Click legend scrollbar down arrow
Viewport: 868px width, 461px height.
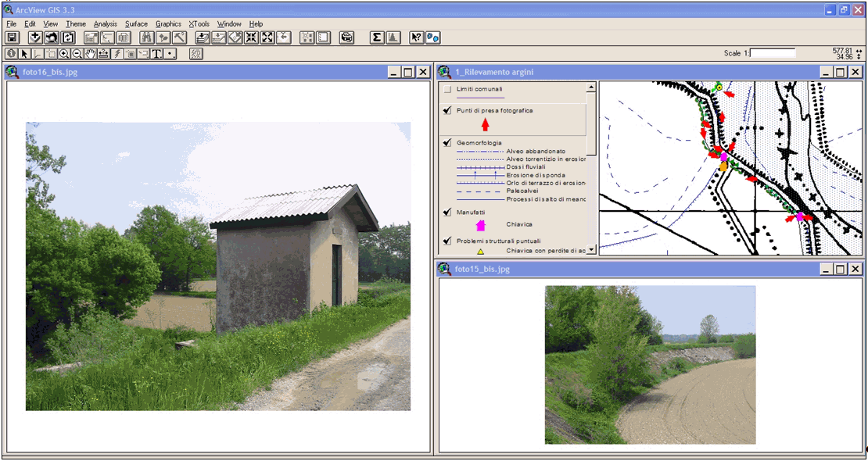tap(590, 249)
